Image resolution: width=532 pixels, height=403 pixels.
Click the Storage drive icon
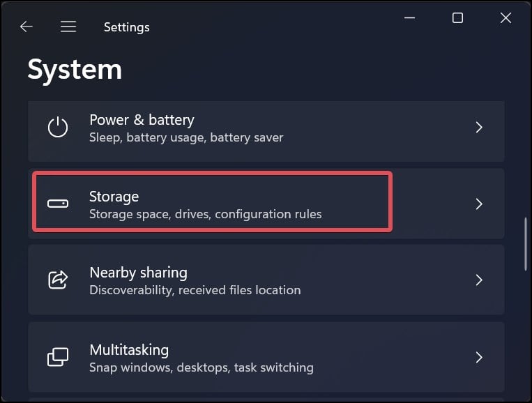[x=58, y=204]
